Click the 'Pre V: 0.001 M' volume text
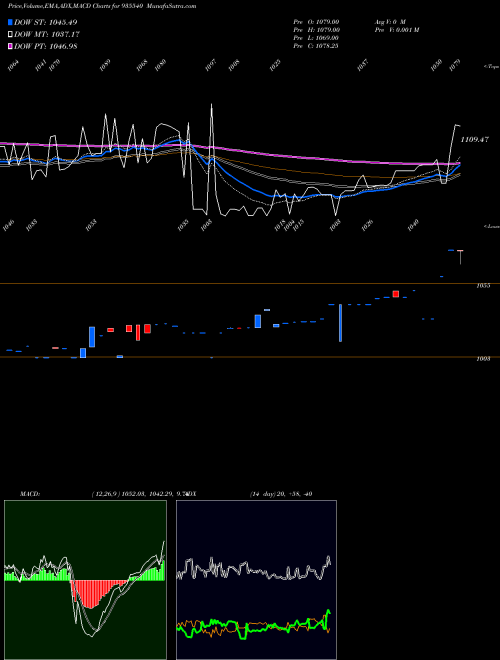 [396, 30]
